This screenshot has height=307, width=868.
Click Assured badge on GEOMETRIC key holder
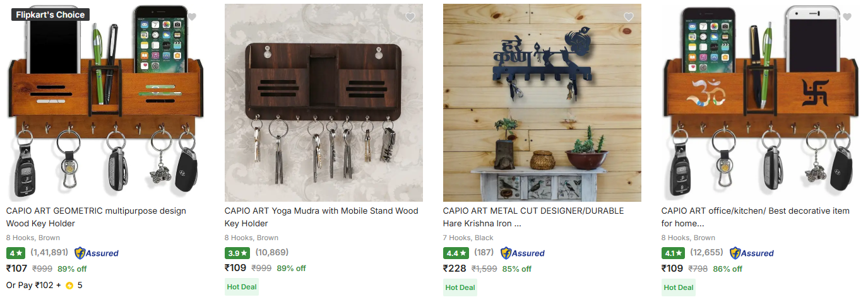click(97, 253)
